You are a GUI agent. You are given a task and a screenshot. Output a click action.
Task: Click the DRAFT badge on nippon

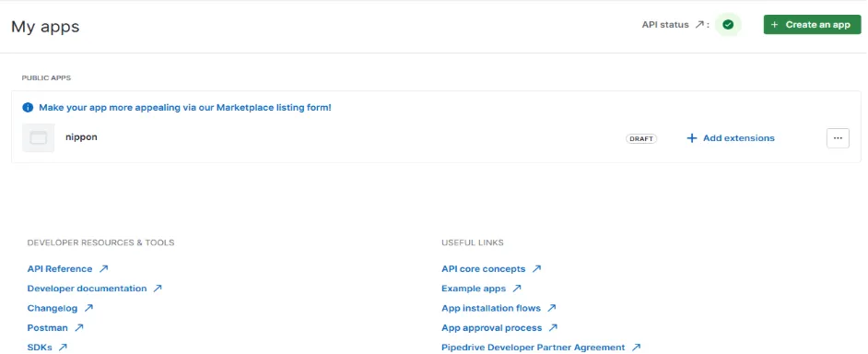pyautogui.click(x=641, y=138)
